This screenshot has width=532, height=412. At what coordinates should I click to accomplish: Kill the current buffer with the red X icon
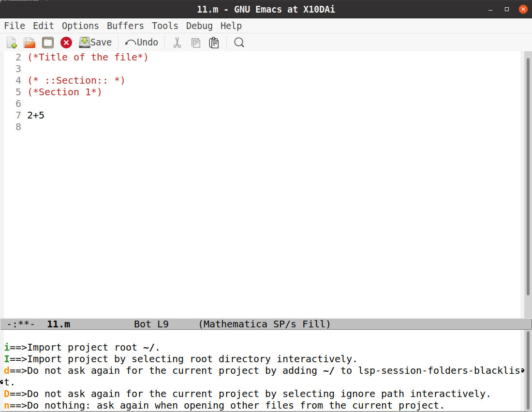[66, 43]
